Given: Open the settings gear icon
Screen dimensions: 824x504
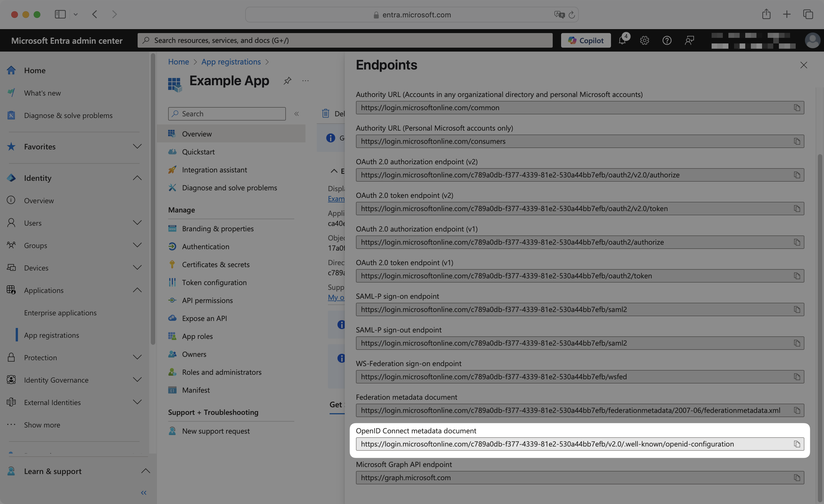Looking at the screenshot, I should tap(644, 40).
